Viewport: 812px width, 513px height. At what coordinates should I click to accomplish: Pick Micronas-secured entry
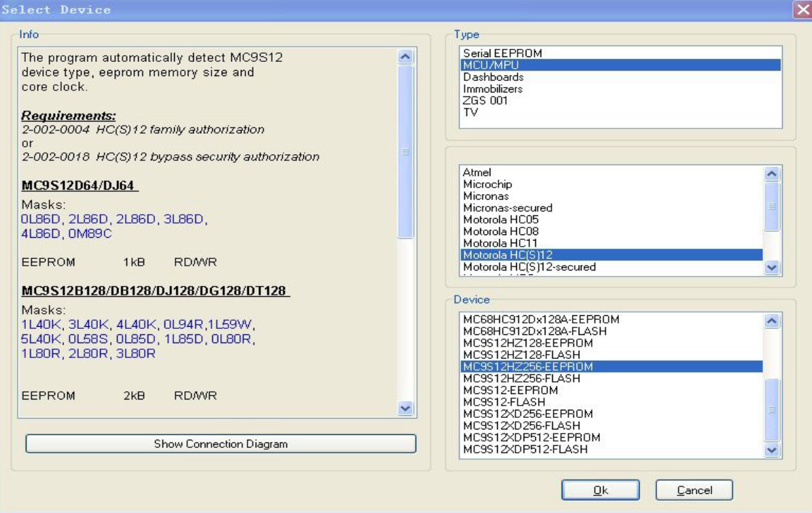click(x=611, y=208)
